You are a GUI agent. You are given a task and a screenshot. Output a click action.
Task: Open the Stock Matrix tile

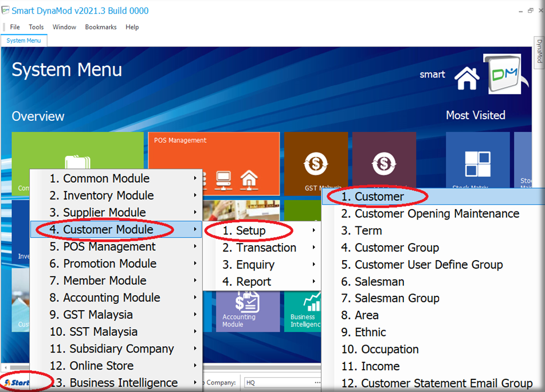pyautogui.click(x=477, y=164)
